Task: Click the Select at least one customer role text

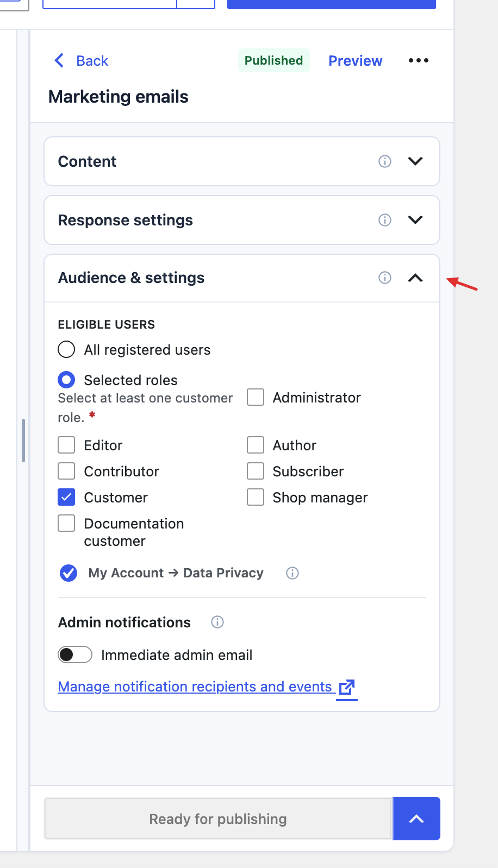Action: point(145,407)
